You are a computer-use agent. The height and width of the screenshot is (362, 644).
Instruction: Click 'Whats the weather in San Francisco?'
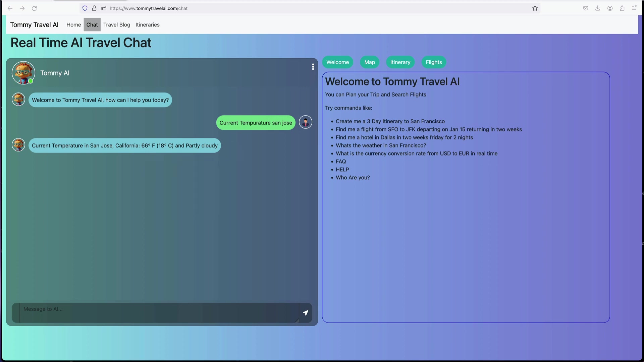tap(381, 145)
